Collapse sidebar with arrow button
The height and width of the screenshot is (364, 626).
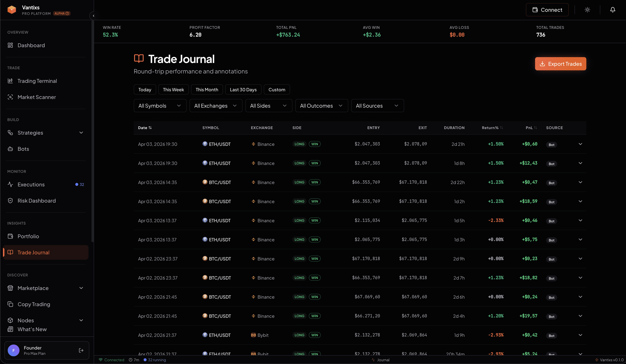point(93,16)
